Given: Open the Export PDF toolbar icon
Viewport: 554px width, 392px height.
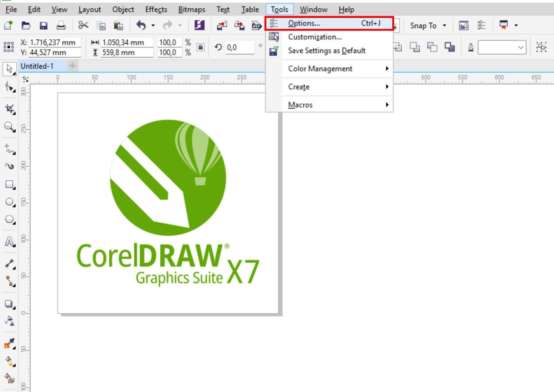Looking at the screenshot, I should pos(256,25).
